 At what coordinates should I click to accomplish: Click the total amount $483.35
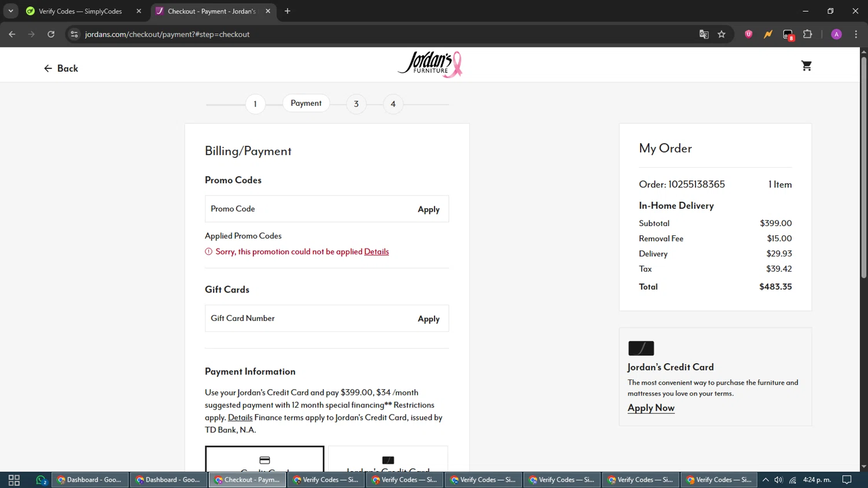pyautogui.click(x=775, y=287)
